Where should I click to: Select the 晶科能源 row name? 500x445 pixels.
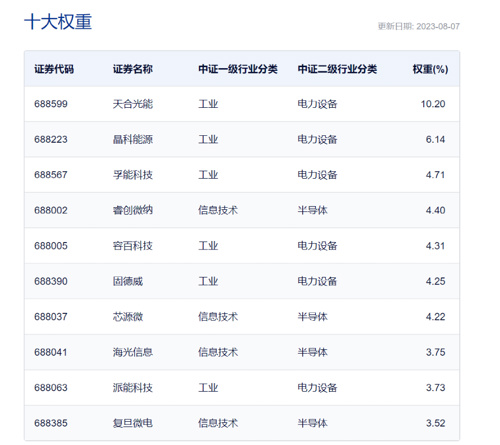133,139
